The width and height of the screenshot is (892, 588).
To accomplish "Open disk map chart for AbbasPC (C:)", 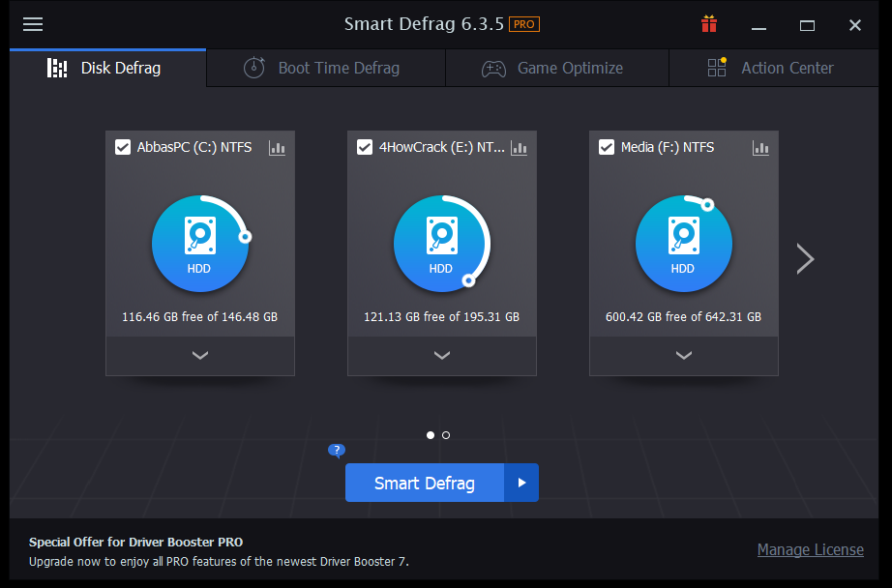I will pyautogui.click(x=277, y=148).
